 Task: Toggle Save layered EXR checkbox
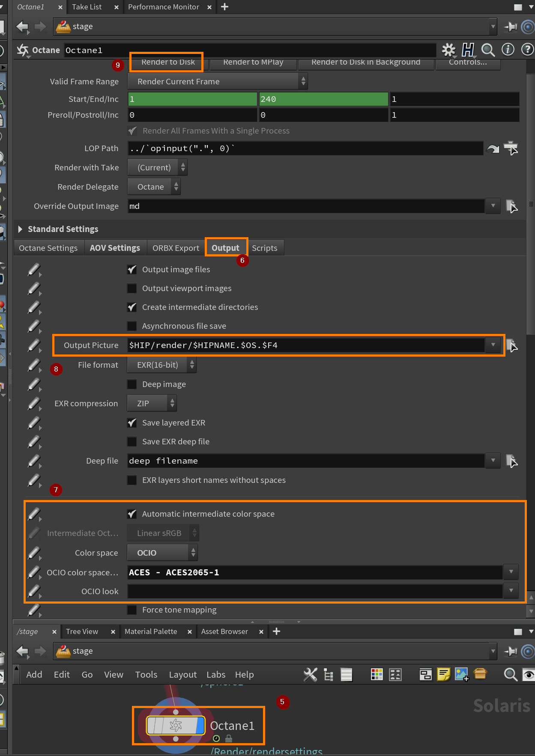[x=132, y=423]
